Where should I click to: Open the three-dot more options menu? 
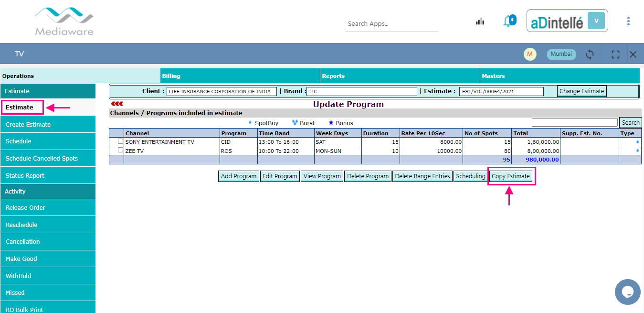pos(628,21)
